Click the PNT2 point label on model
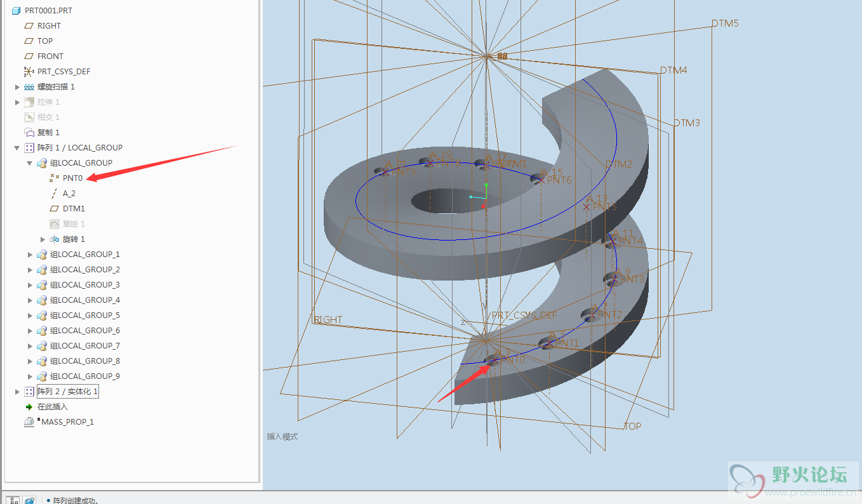The height and width of the screenshot is (504, 862). click(x=609, y=315)
